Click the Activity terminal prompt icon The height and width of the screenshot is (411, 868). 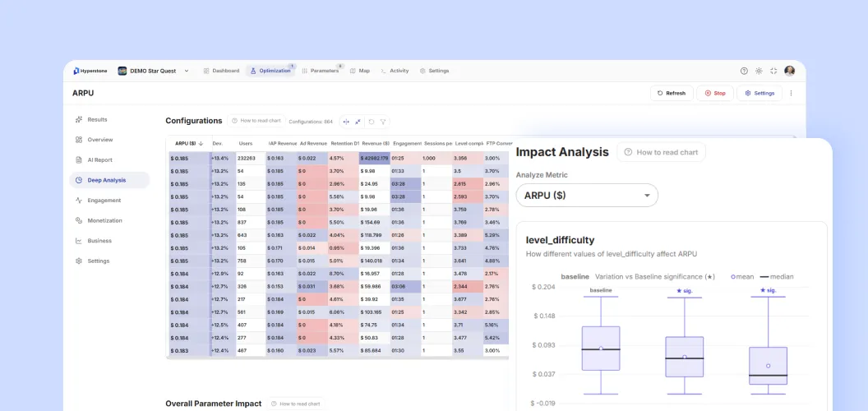384,71
